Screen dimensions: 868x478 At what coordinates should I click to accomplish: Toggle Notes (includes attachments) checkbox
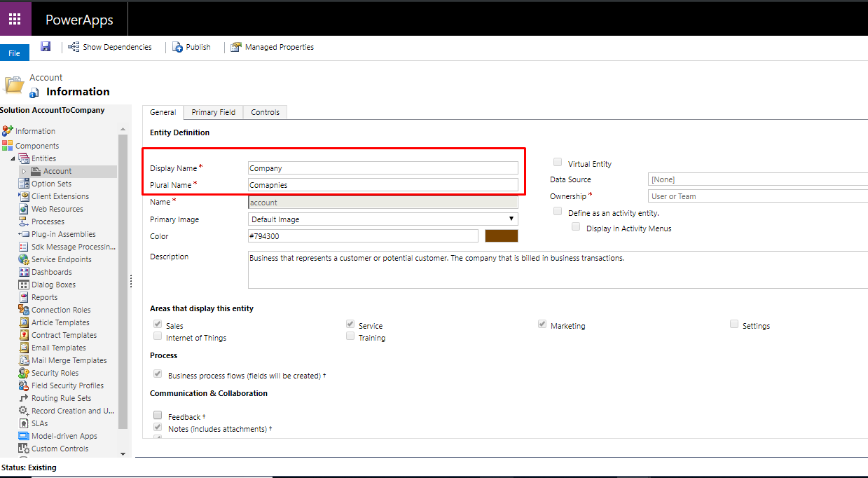(x=158, y=428)
